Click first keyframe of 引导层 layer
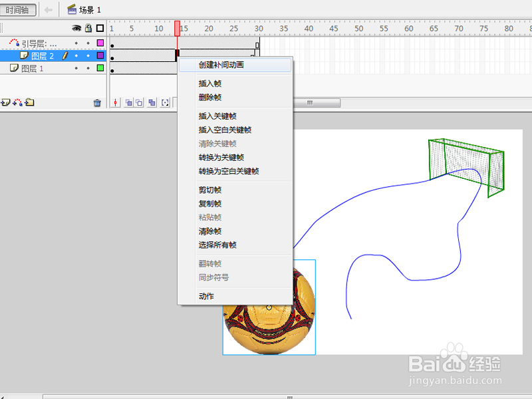 (112, 46)
